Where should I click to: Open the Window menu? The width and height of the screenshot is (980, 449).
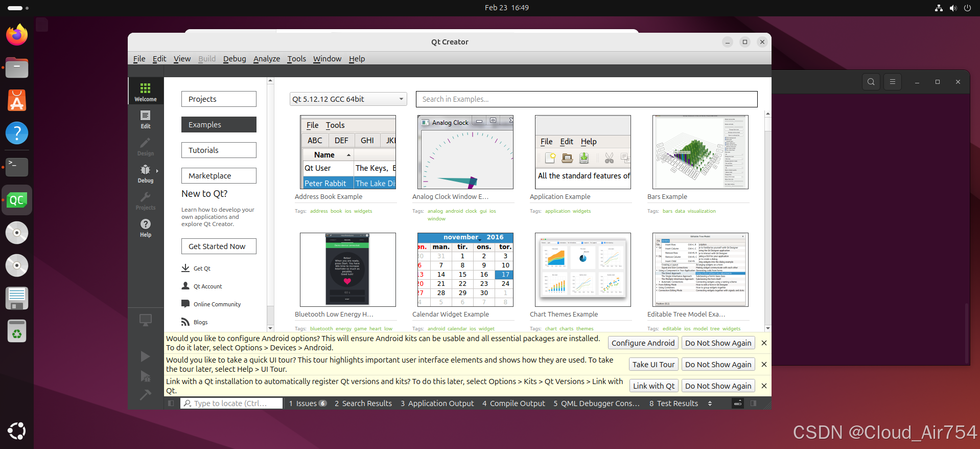[327, 59]
